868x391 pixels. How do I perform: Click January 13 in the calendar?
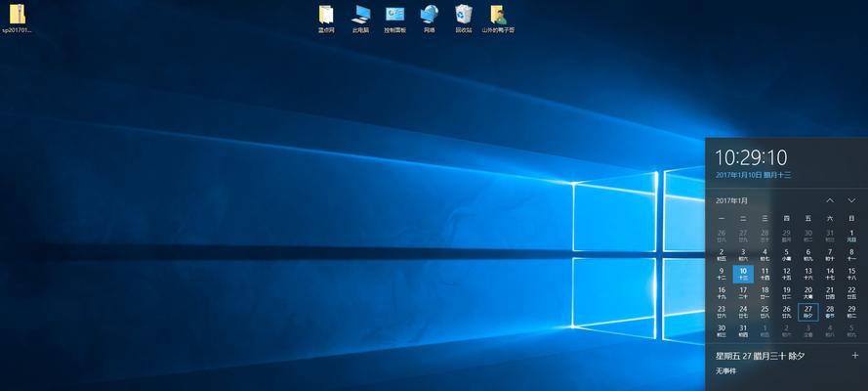pyautogui.click(x=808, y=274)
